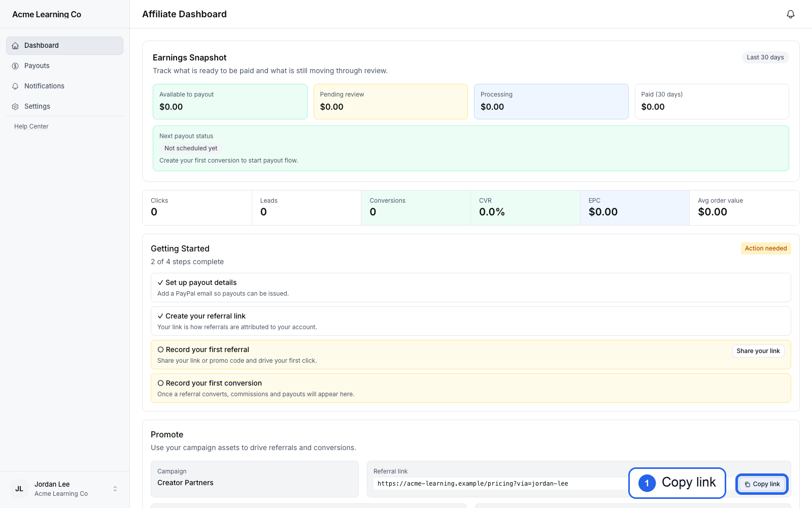The width and height of the screenshot is (812, 508).
Task: Click the Leads stat tile
Action: click(x=307, y=208)
